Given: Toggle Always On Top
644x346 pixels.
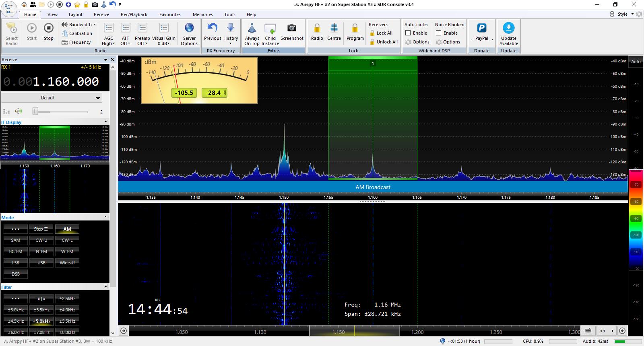Looking at the screenshot, I should tap(252, 34).
